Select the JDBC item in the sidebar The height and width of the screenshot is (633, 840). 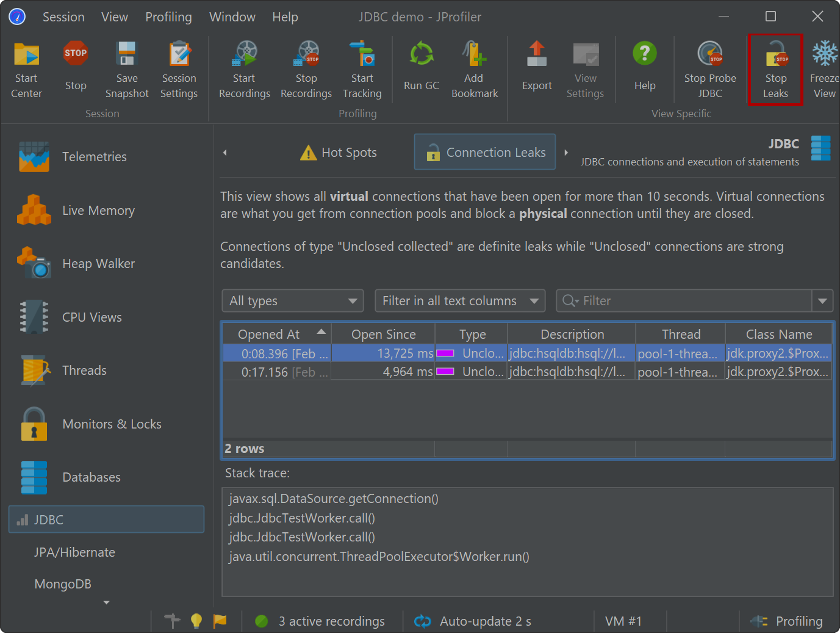107,519
